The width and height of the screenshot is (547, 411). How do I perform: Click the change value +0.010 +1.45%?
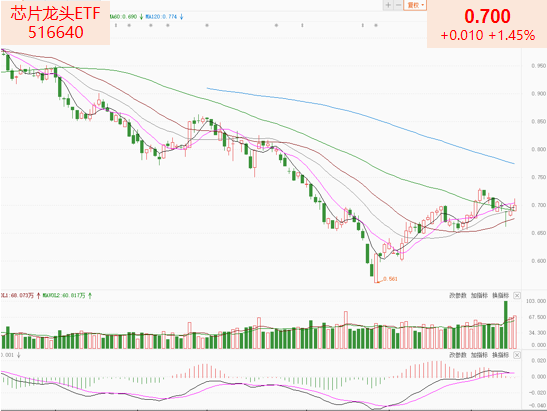pos(487,35)
